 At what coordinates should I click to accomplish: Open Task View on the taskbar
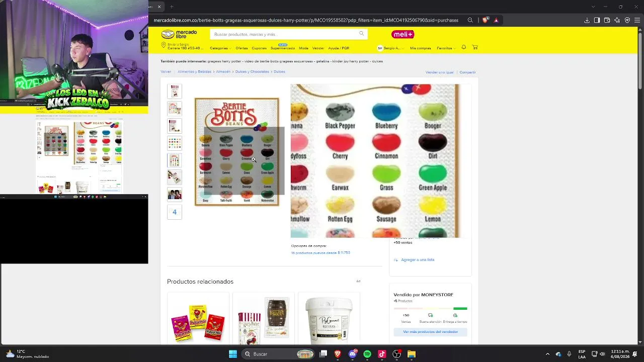click(x=324, y=354)
